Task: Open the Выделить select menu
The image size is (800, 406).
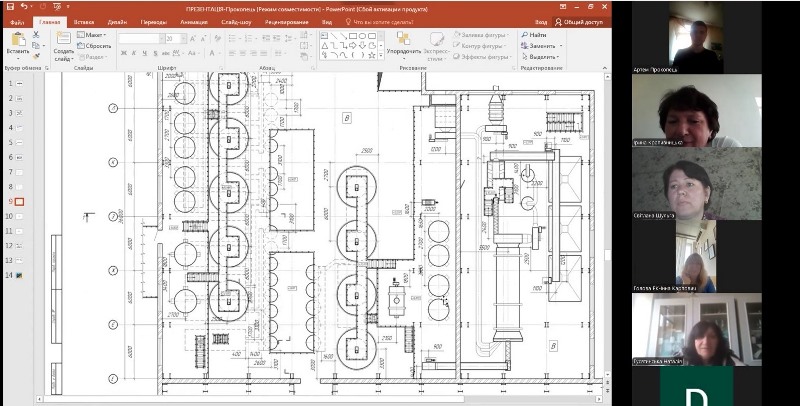Action: (x=541, y=57)
